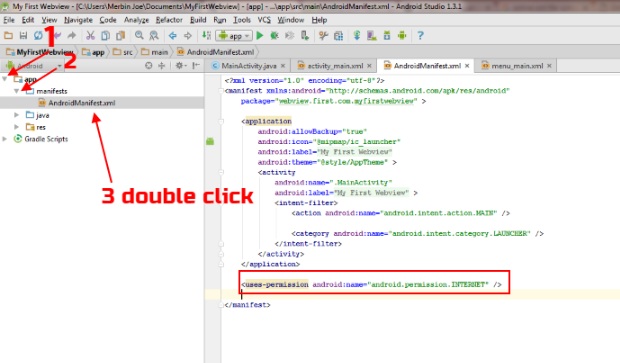Image resolution: width=620 pixels, height=363 pixels.
Task: Open the Edit menu
Action: coord(28,20)
